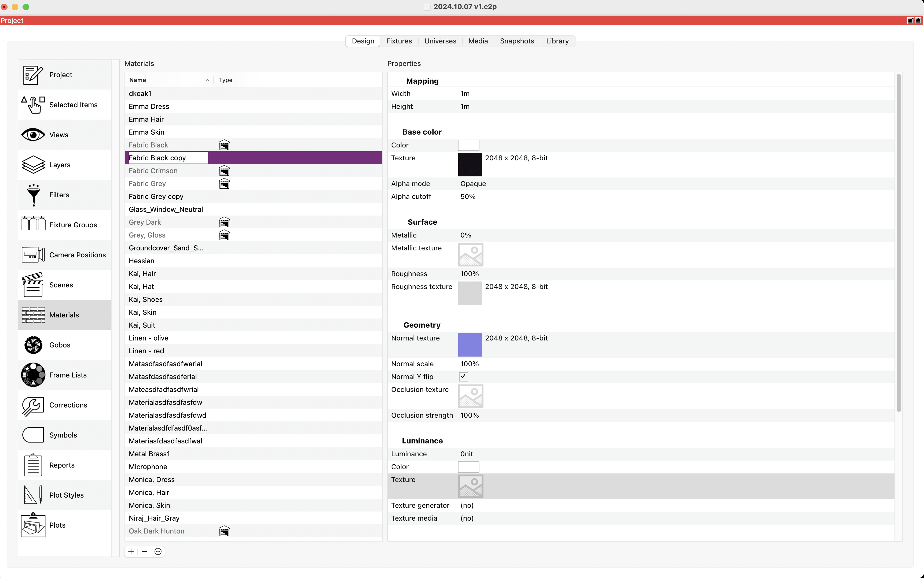Open Camera Positions sidebar icon
This screenshot has height=578, width=924.
[33, 255]
